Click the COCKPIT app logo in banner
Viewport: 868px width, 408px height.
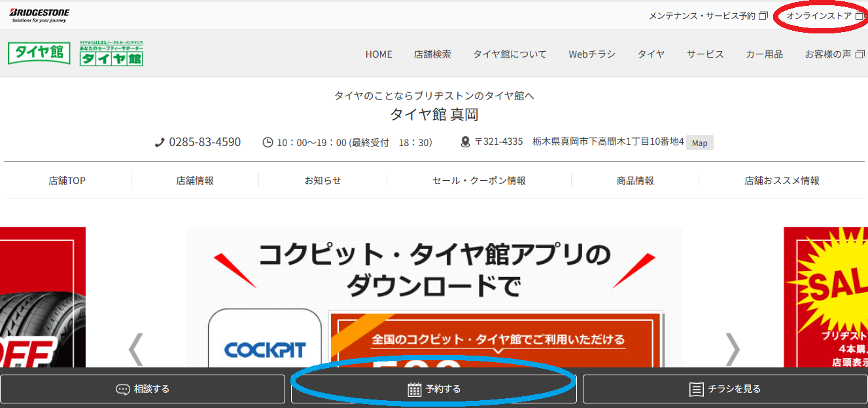pos(265,348)
